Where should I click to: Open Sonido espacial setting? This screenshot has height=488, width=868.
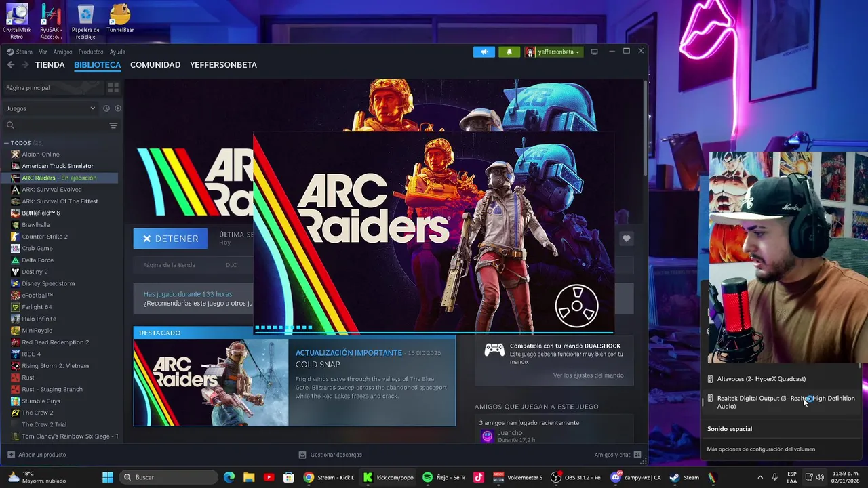[x=730, y=429]
